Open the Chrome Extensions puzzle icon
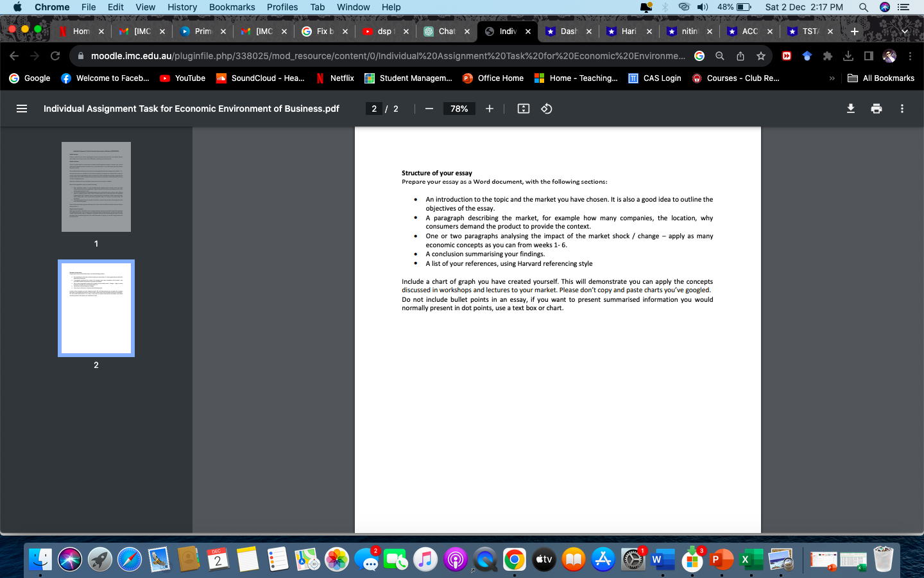Screen dimensions: 924x578 (x=828, y=56)
